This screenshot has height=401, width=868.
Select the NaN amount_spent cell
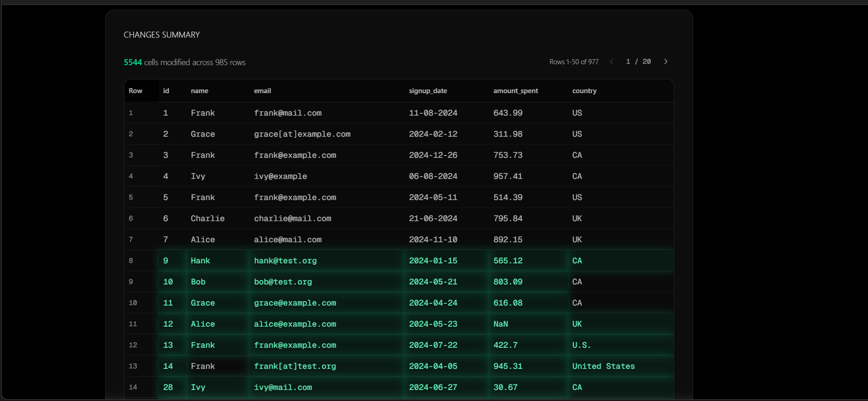500,324
